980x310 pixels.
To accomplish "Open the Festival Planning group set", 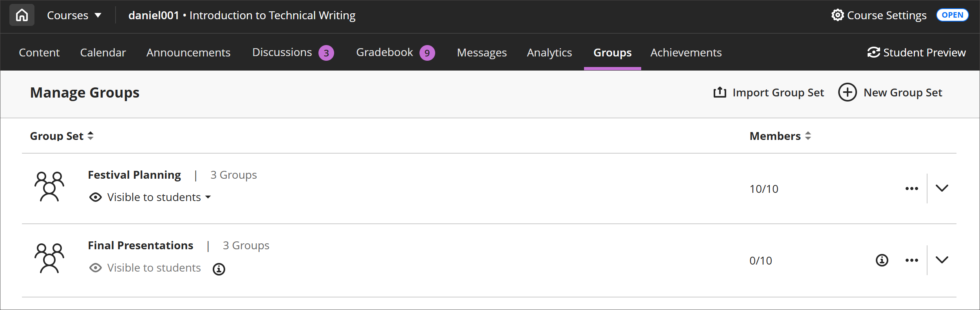I will click(134, 175).
